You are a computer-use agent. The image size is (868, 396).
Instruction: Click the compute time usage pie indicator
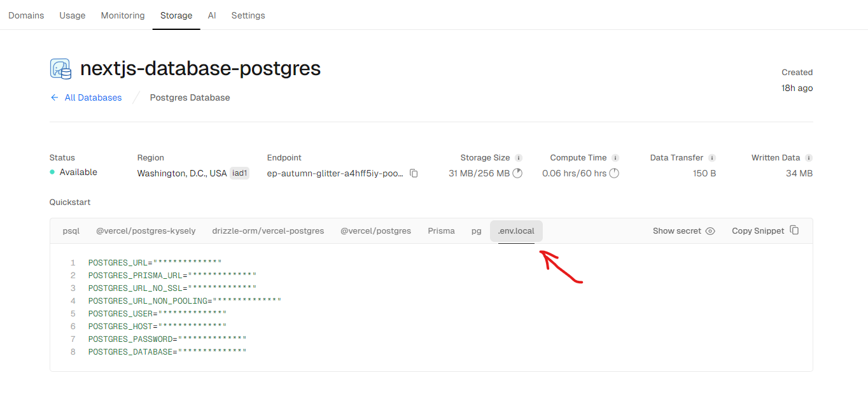click(x=614, y=173)
